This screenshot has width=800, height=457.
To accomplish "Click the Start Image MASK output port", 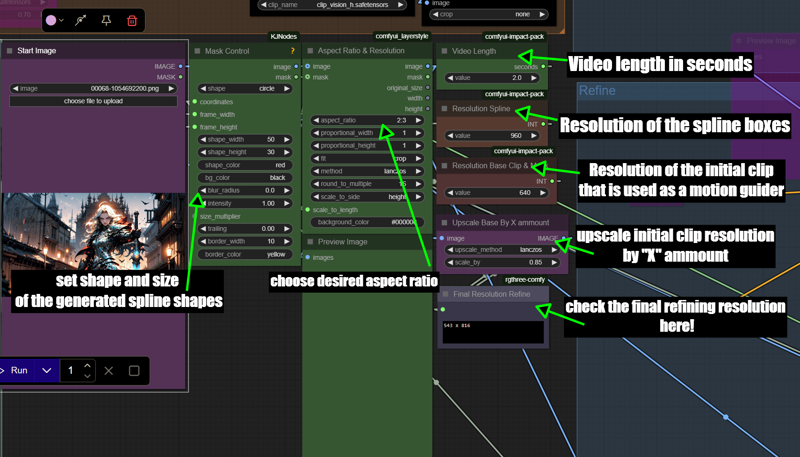I will pyautogui.click(x=181, y=77).
